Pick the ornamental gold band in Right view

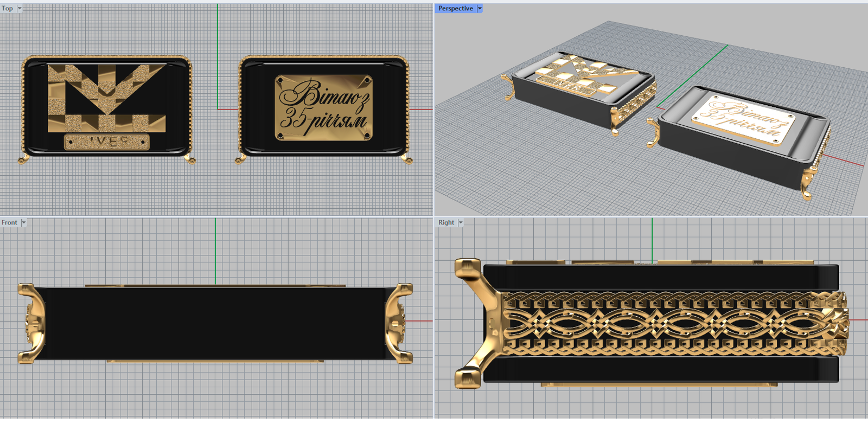[x=673, y=323]
